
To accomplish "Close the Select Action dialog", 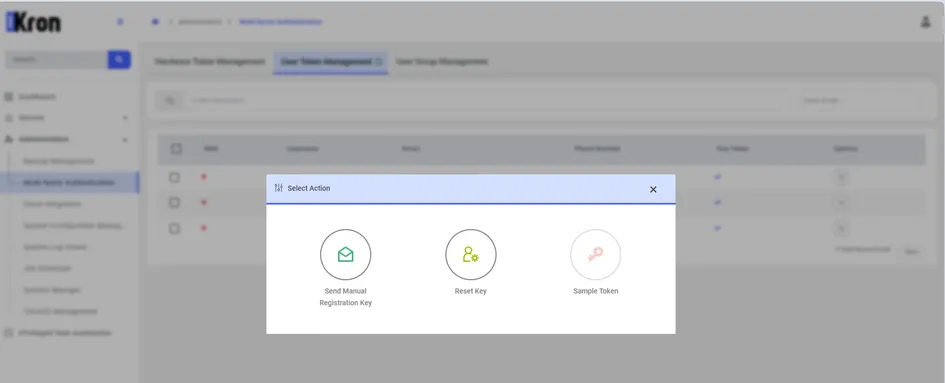I will (x=653, y=189).
